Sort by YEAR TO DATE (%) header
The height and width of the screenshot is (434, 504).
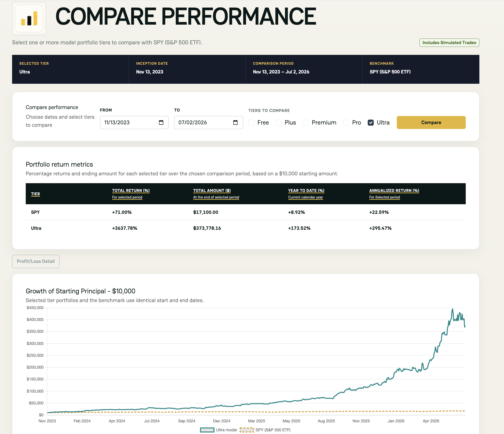click(306, 191)
